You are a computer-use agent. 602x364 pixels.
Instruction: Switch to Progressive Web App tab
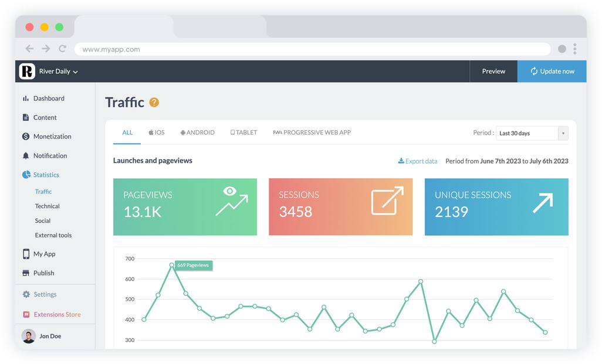[312, 132]
